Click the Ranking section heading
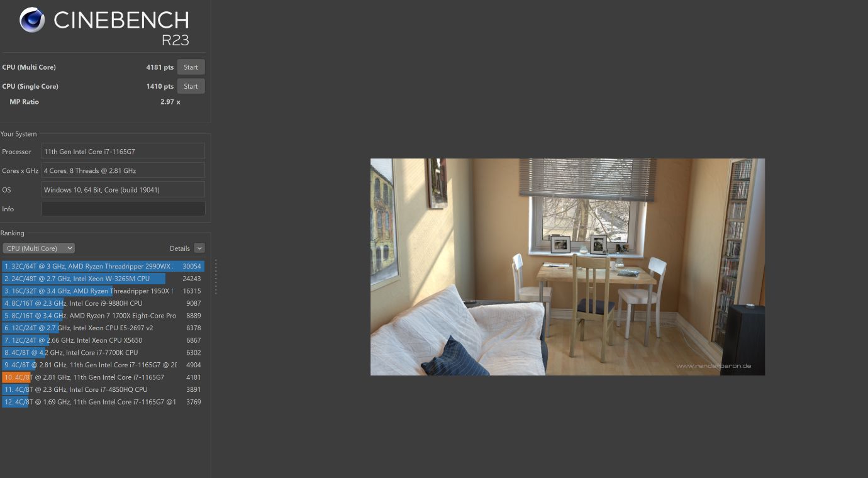Screen dimensions: 868x478 click(x=13, y=233)
